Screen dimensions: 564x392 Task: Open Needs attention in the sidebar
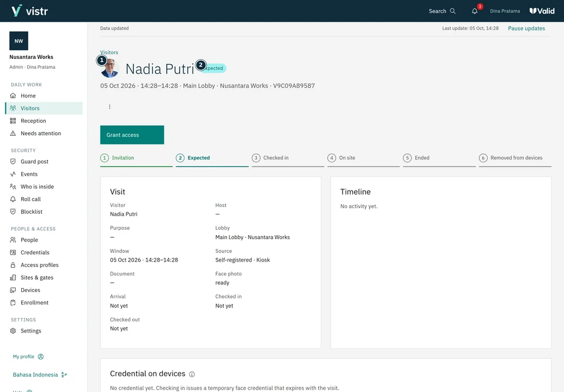(44, 133)
